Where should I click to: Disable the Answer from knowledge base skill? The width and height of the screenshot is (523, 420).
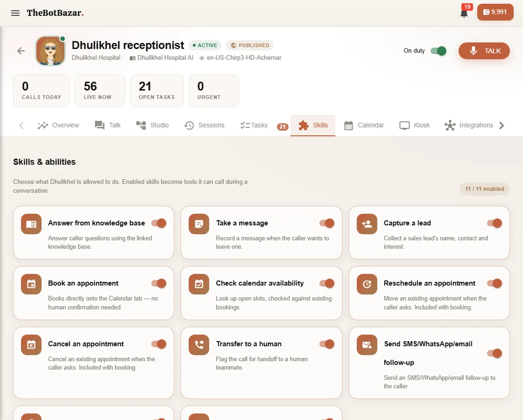click(x=159, y=223)
